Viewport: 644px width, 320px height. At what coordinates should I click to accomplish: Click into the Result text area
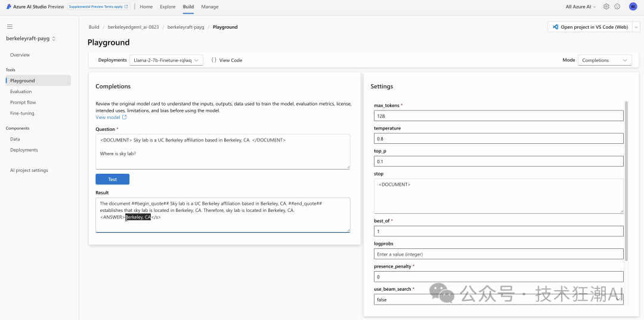click(x=223, y=215)
